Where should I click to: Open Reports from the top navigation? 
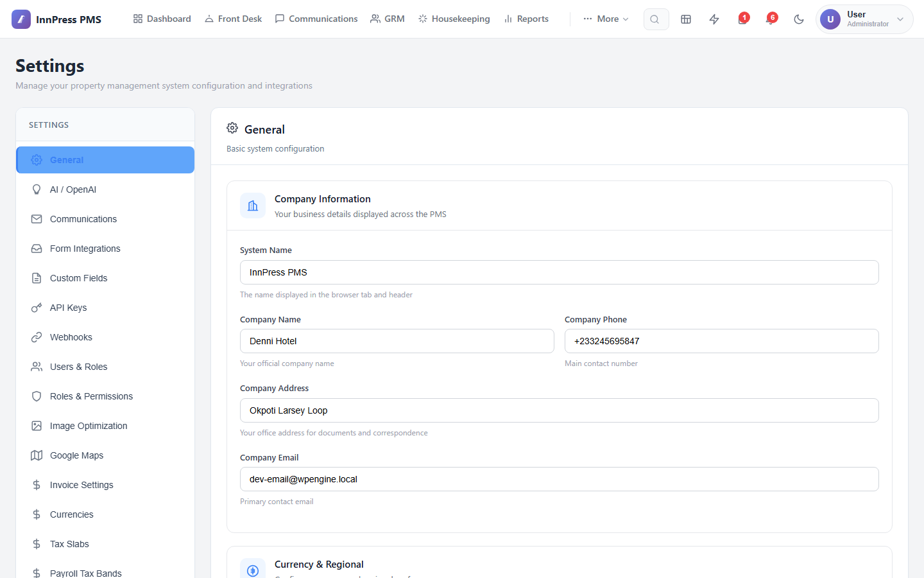click(x=526, y=19)
